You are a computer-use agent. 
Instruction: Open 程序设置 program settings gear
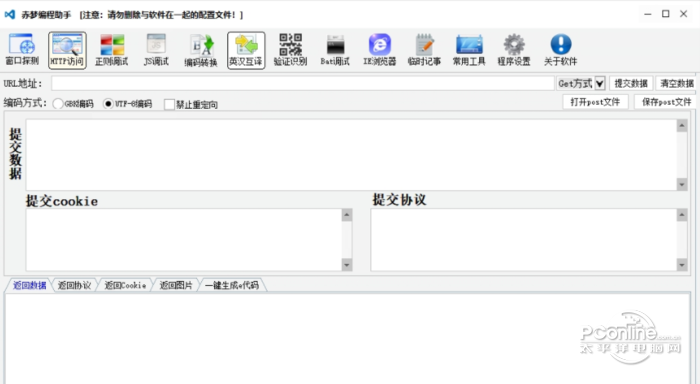coord(514,50)
